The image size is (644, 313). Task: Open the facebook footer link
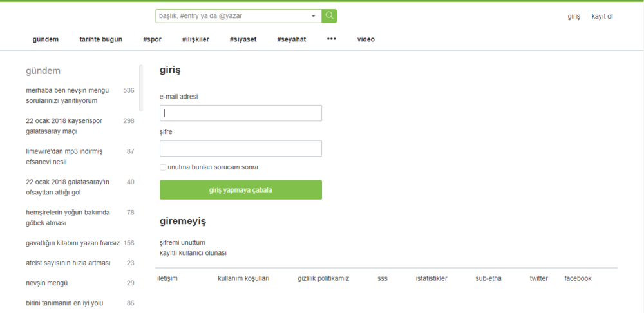pos(578,278)
